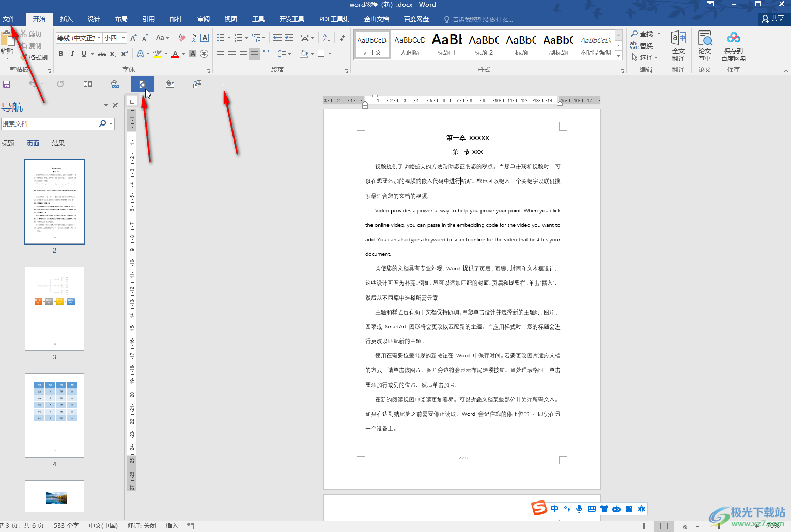791x532 pixels.
Task: Click the clear formatting eraser icon
Action: pyautogui.click(x=182, y=38)
